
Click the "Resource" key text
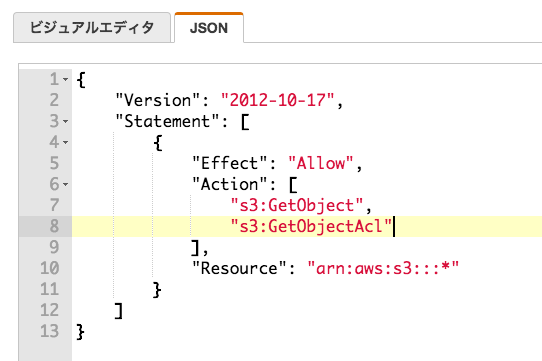click(x=240, y=268)
